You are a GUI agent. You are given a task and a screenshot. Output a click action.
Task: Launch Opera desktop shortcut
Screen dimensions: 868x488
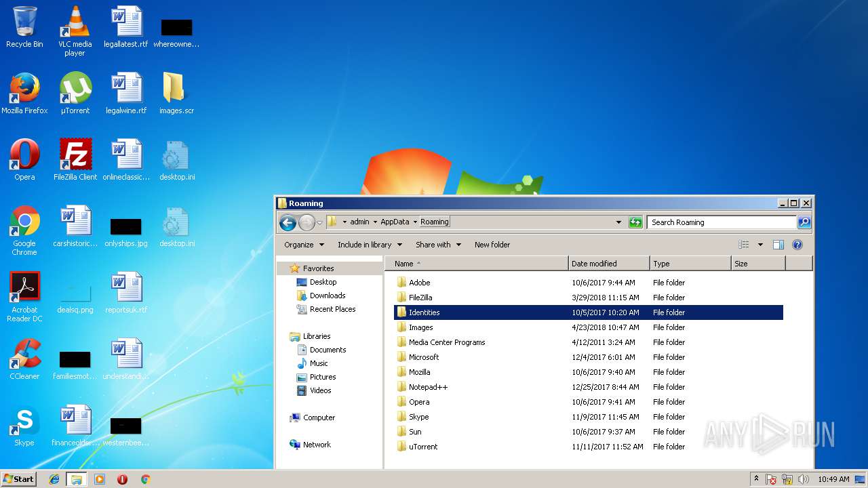tap(24, 161)
